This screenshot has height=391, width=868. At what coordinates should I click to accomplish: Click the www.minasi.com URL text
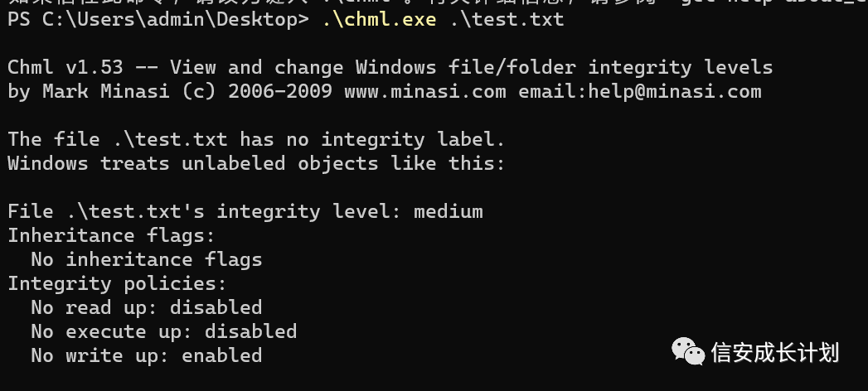(425, 91)
